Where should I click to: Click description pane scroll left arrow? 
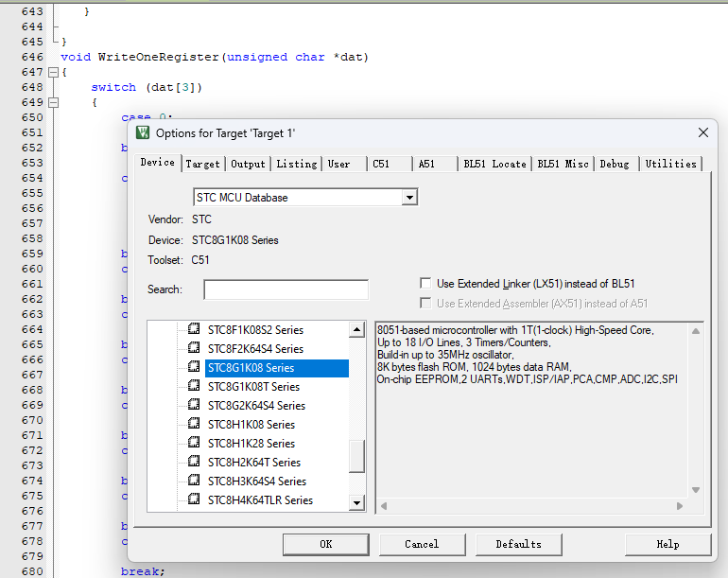point(384,506)
